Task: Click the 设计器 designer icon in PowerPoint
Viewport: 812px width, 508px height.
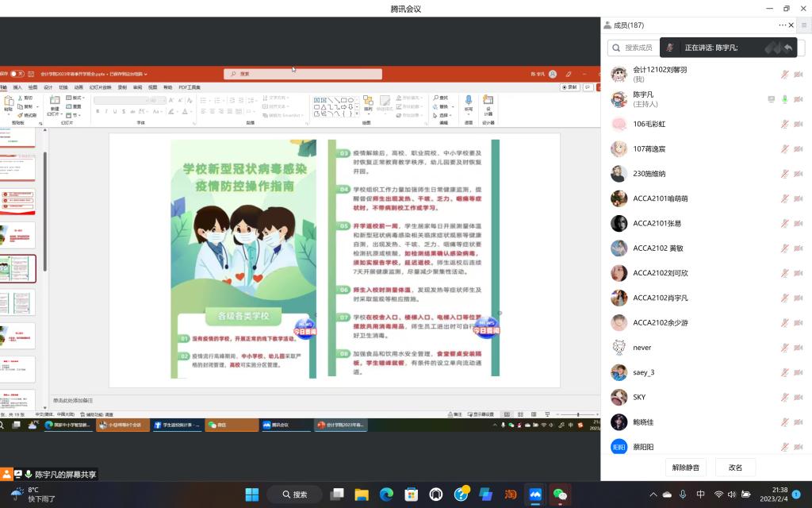Action: pos(488,106)
